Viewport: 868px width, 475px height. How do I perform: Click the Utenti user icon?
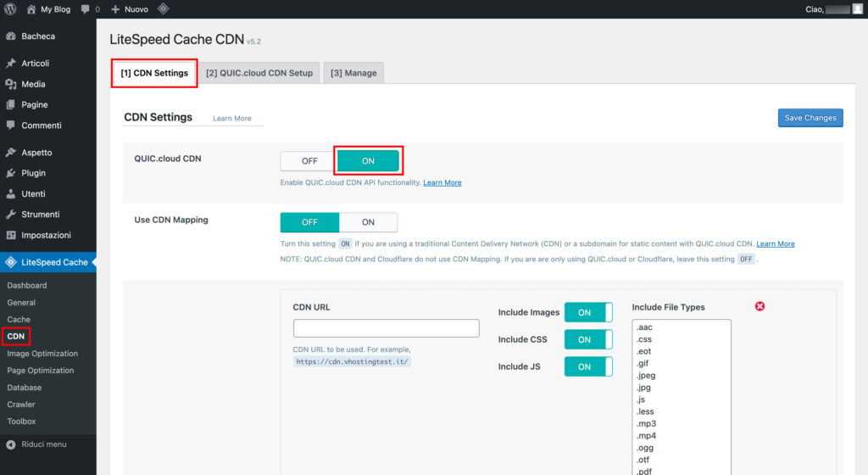10,193
